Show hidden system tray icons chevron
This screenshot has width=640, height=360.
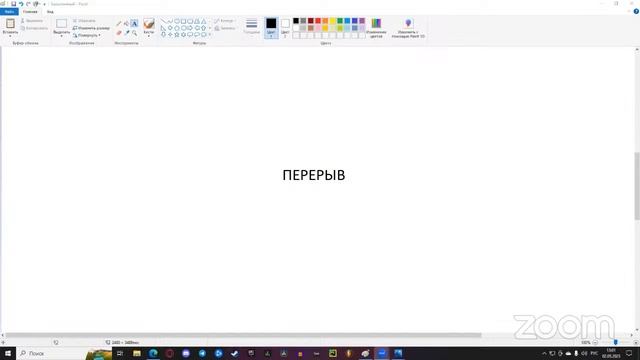(544, 353)
